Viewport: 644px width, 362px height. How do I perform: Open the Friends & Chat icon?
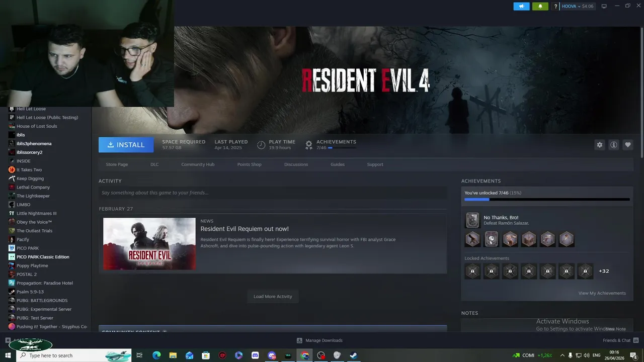coord(635,340)
